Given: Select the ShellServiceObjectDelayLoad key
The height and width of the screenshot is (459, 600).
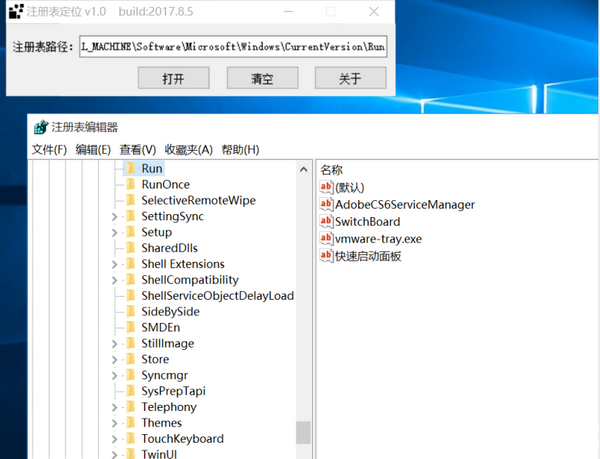Looking at the screenshot, I should 217,296.
